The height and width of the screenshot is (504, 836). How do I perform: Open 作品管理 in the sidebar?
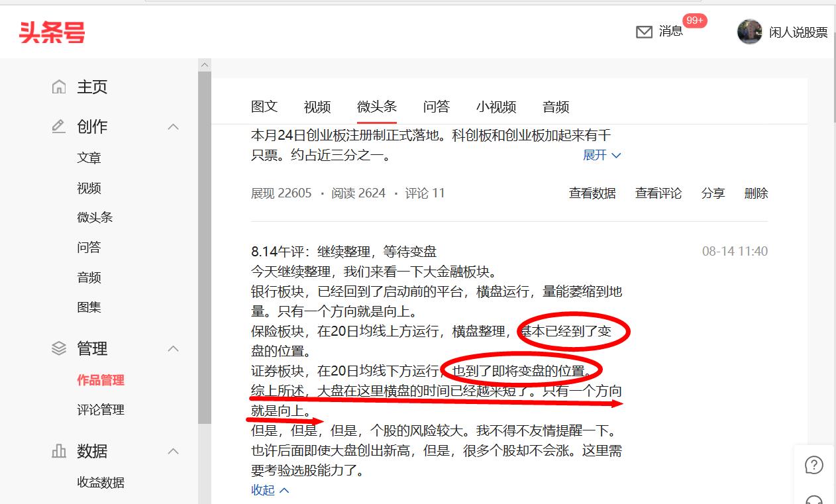point(103,379)
